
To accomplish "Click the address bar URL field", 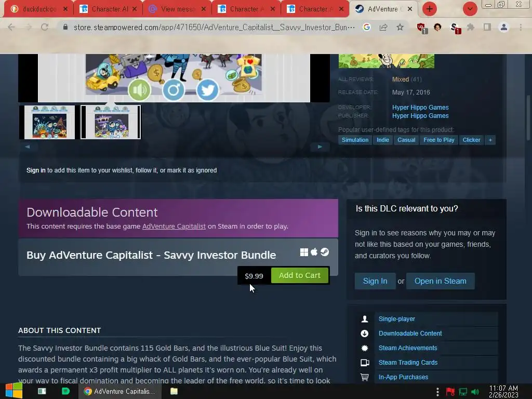I will pyautogui.click(x=214, y=27).
